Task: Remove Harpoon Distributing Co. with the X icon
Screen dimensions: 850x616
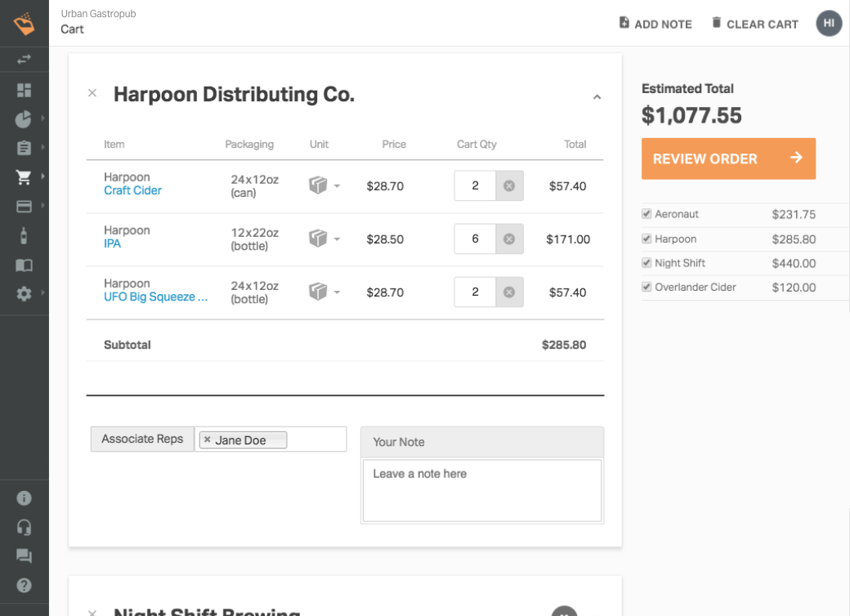Action: (92, 93)
